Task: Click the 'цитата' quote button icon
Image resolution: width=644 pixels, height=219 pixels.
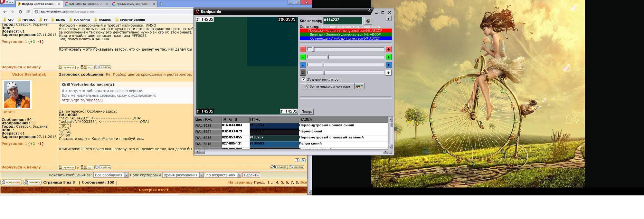Action: tap(296, 167)
